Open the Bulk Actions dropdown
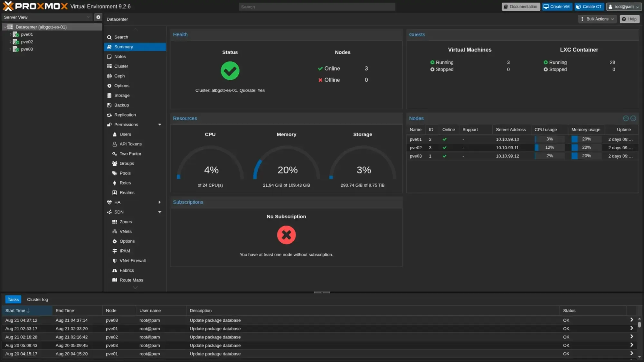This screenshot has height=362, width=644. click(597, 19)
